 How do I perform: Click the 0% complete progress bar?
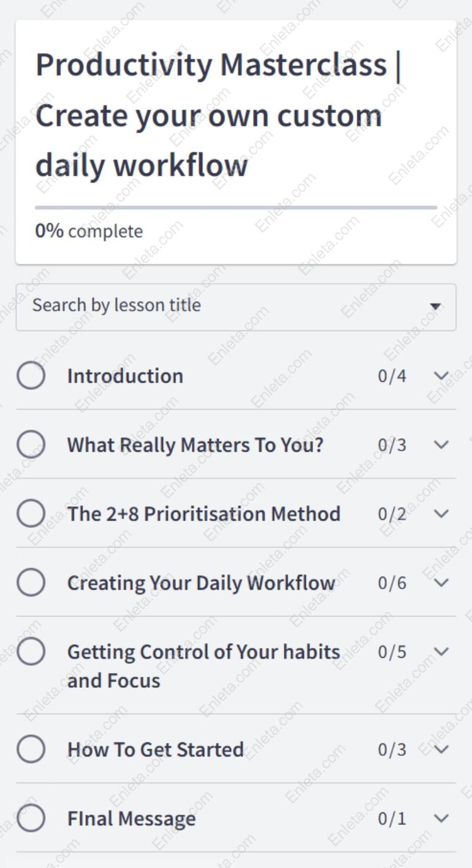point(236,207)
